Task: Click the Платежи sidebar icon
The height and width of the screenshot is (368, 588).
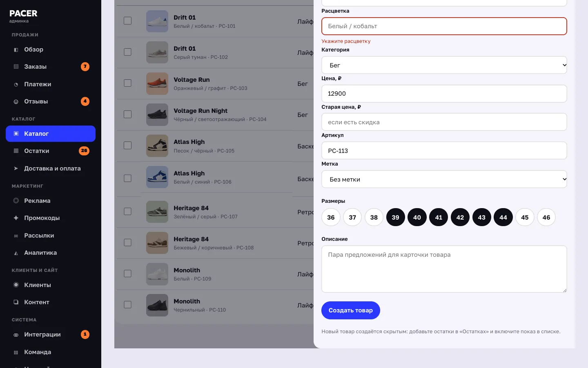Action: pos(16,84)
